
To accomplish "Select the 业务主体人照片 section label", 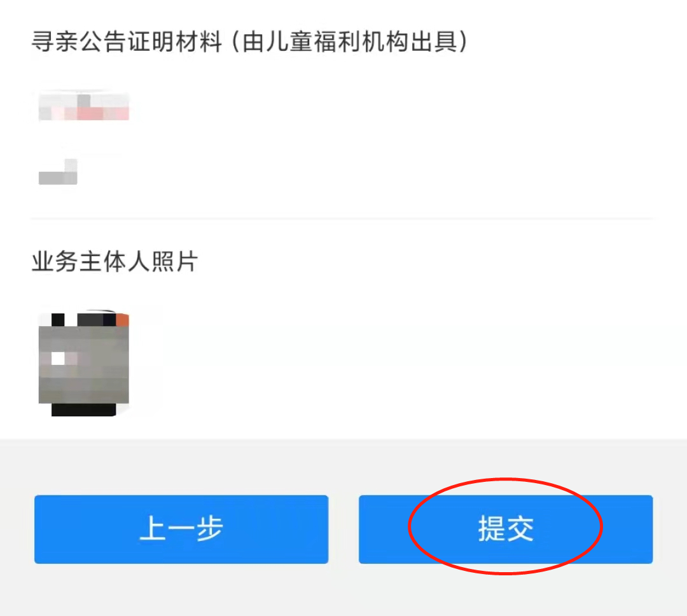I will tap(114, 262).
